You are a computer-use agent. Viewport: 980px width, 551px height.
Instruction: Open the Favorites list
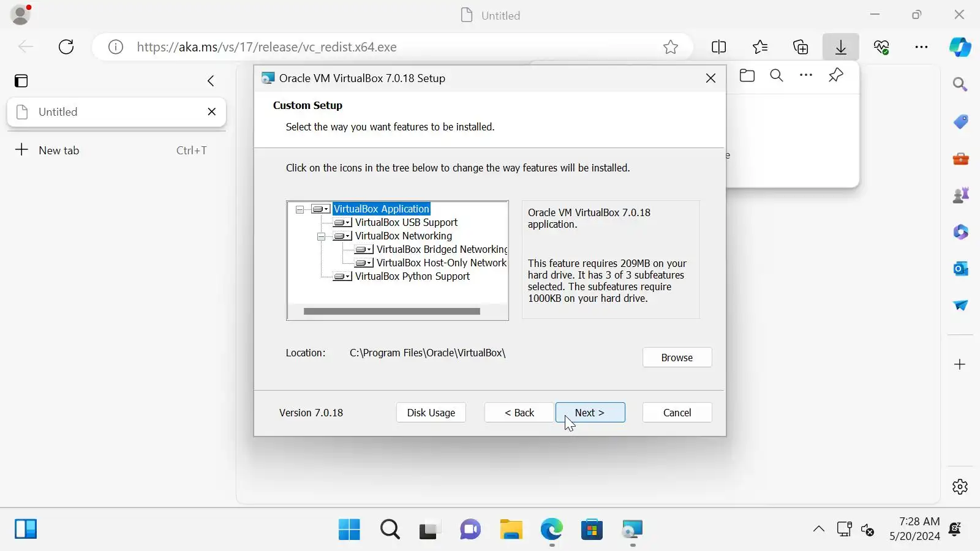click(760, 47)
